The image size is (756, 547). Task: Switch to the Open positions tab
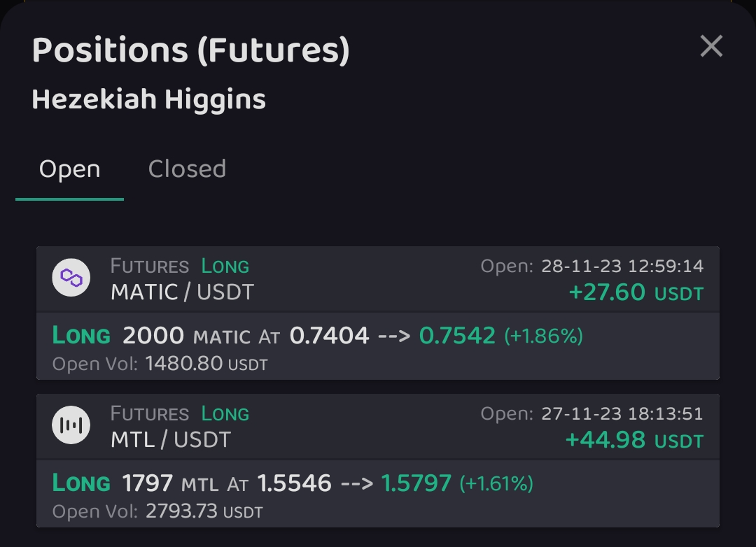click(x=69, y=169)
